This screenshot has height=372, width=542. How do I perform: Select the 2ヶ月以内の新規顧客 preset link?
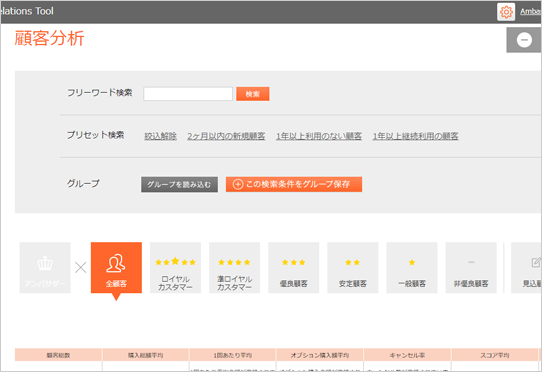tap(226, 136)
